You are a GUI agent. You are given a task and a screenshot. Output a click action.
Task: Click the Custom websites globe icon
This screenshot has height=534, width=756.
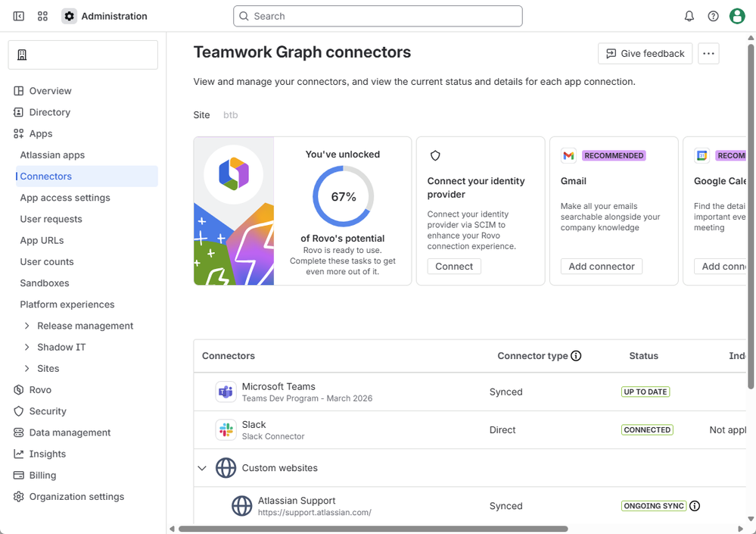(226, 468)
